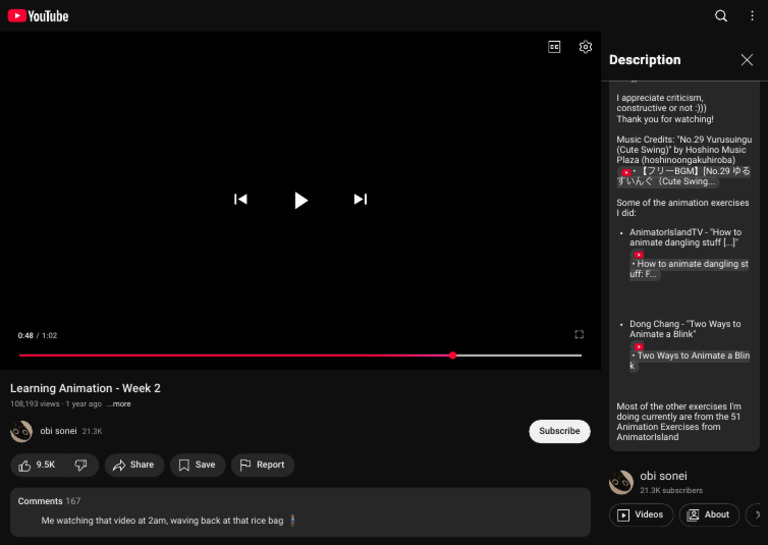Image resolution: width=768 pixels, height=545 pixels.
Task: Open obi sonei channel avatar below video
Action: pyautogui.click(x=22, y=431)
